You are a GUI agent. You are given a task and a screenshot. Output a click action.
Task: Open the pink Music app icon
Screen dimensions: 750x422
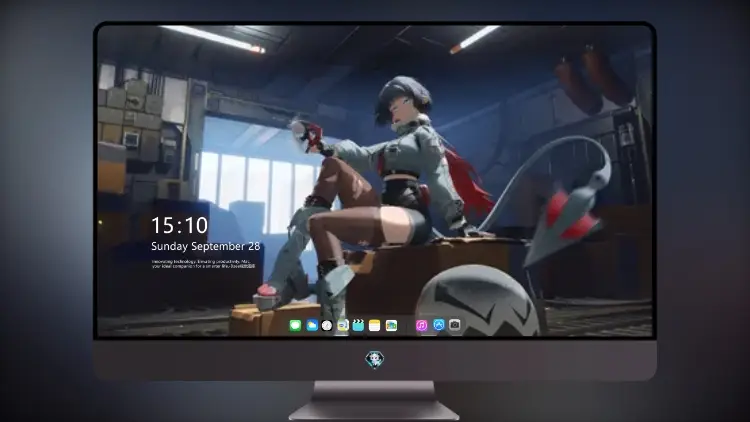point(421,325)
